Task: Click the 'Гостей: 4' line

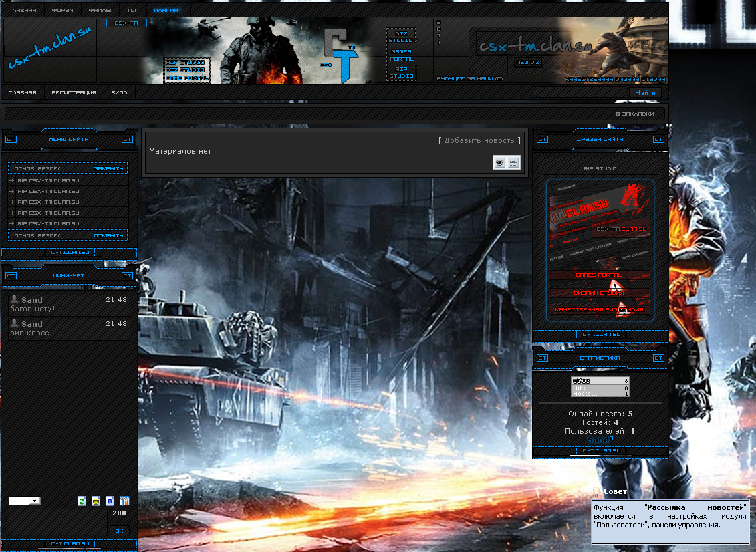Action: click(x=600, y=422)
